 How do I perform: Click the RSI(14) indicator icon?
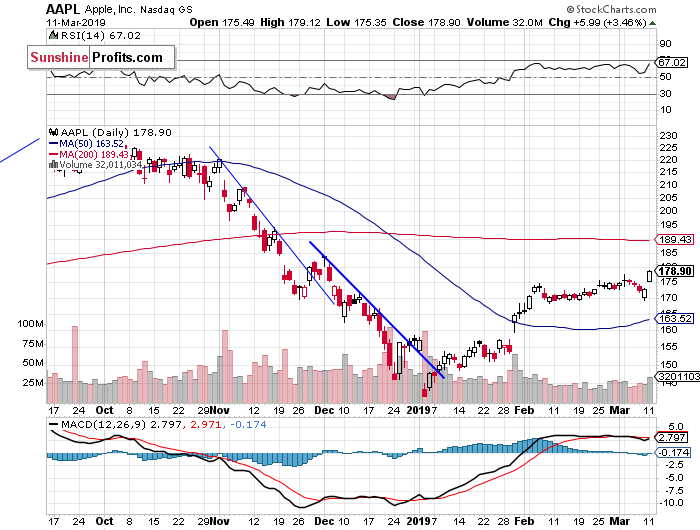click(53, 35)
